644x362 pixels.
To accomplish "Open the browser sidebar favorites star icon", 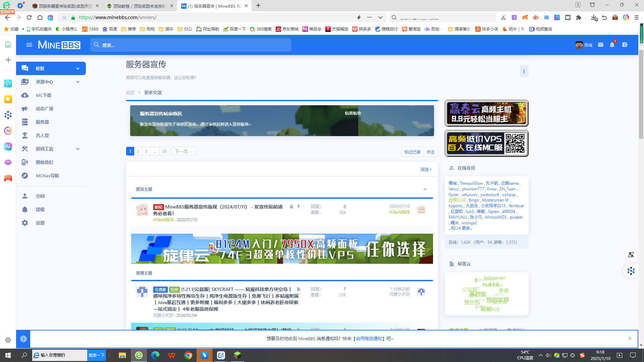I will (x=8, y=99).
